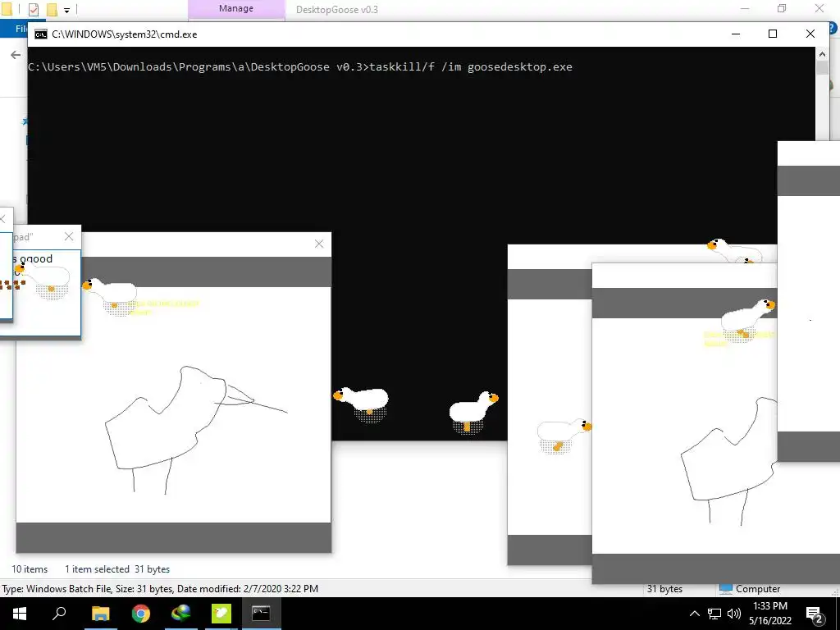Click the Properties checkmark quick access icon
Screen dimensions: 840x630
coord(33,9)
